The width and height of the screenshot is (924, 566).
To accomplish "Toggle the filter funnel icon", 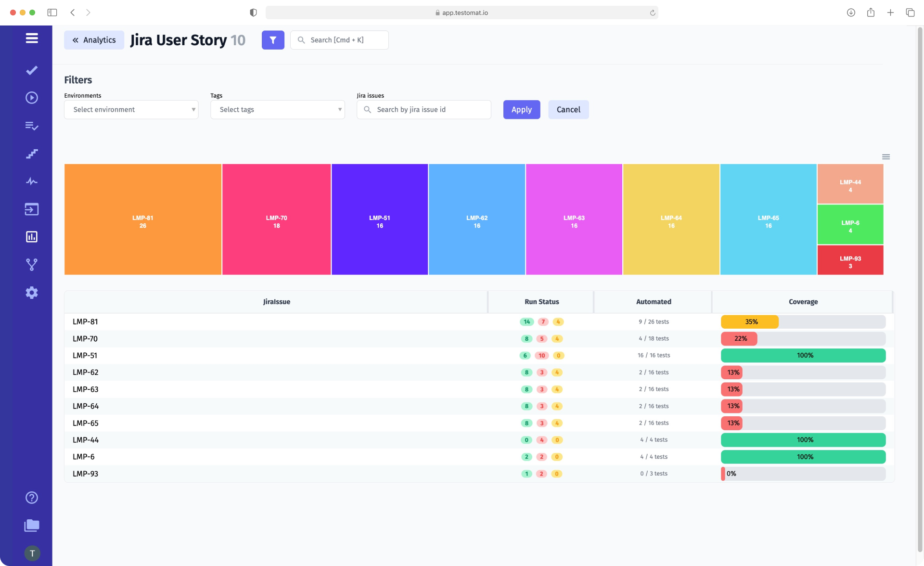I will (x=273, y=39).
